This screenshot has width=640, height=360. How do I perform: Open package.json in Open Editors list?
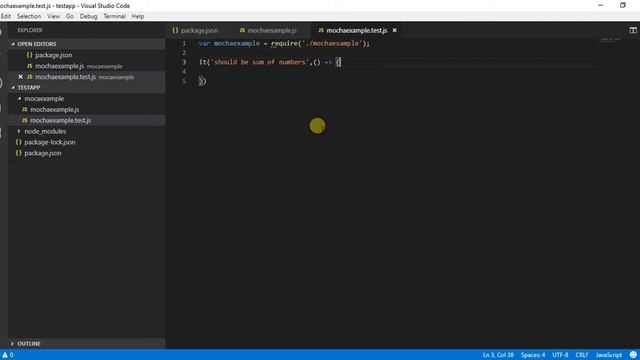click(x=53, y=55)
